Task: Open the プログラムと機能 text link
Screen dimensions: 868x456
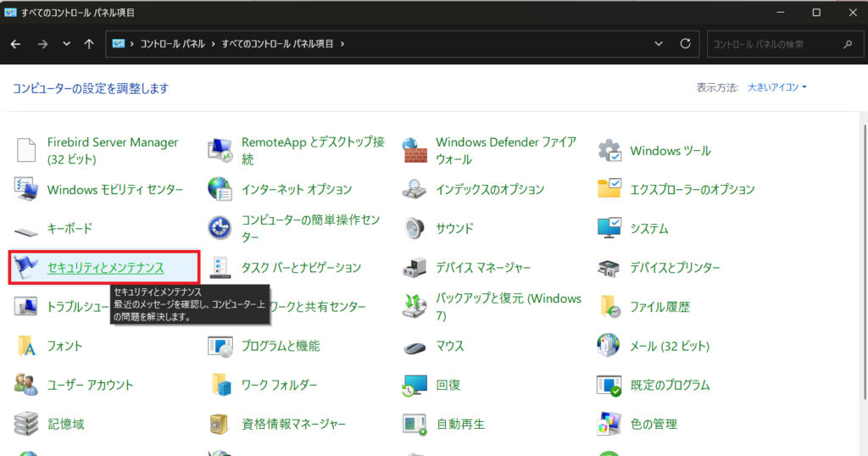Action: (x=281, y=347)
